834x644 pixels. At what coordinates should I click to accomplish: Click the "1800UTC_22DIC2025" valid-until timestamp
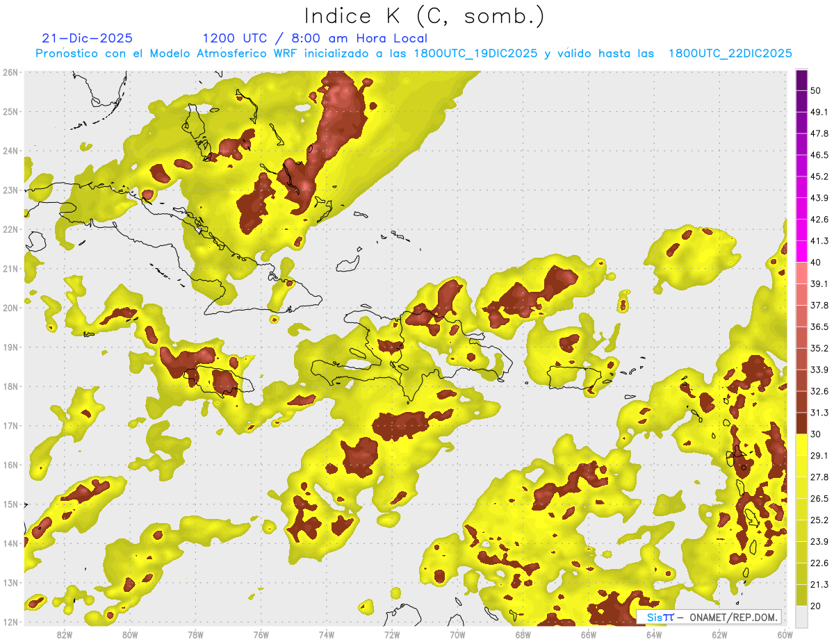click(x=730, y=53)
